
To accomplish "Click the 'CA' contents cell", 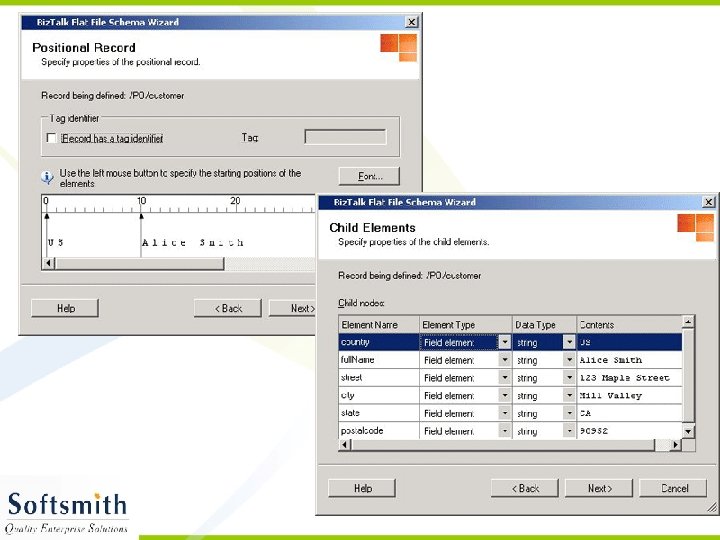I will click(x=630, y=413).
